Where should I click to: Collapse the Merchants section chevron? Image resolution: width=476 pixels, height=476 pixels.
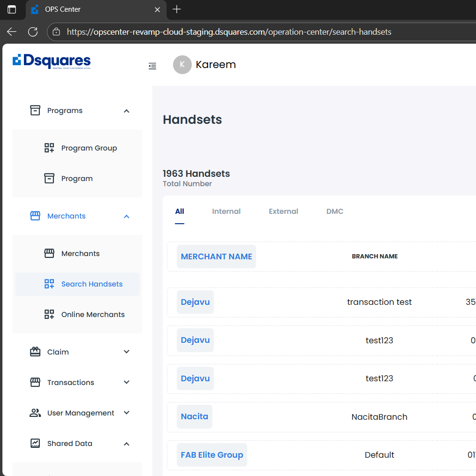(127, 216)
